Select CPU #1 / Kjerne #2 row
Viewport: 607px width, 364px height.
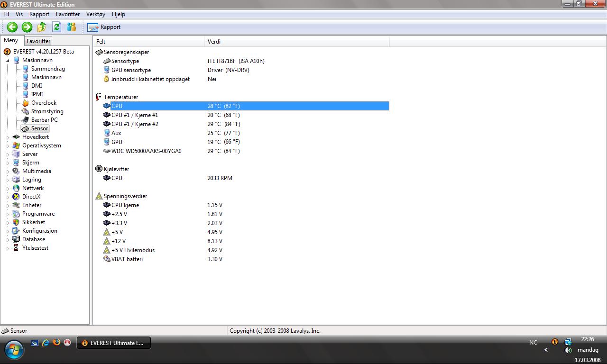click(241, 124)
